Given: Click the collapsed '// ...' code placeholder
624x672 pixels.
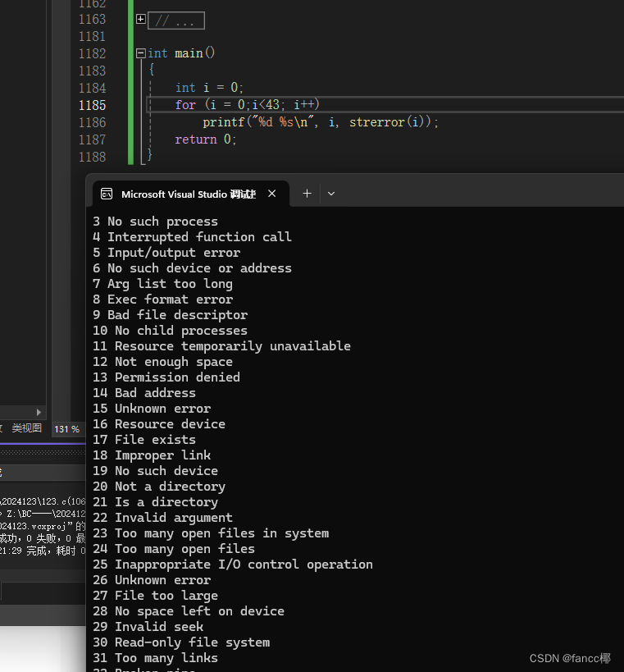Looking at the screenshot, I should [176, 21].
